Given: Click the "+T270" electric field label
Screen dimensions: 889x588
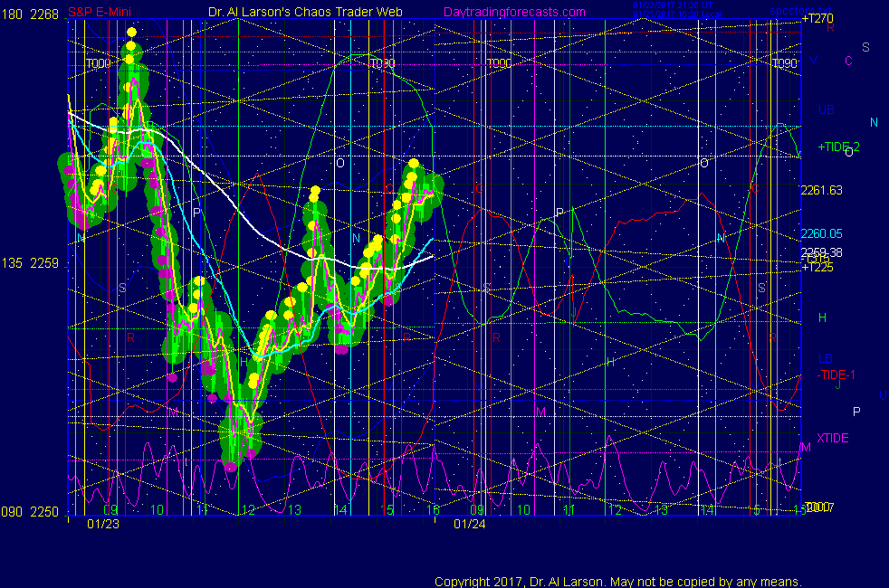Looking at the screenshot, I should (x=817, y=19).
